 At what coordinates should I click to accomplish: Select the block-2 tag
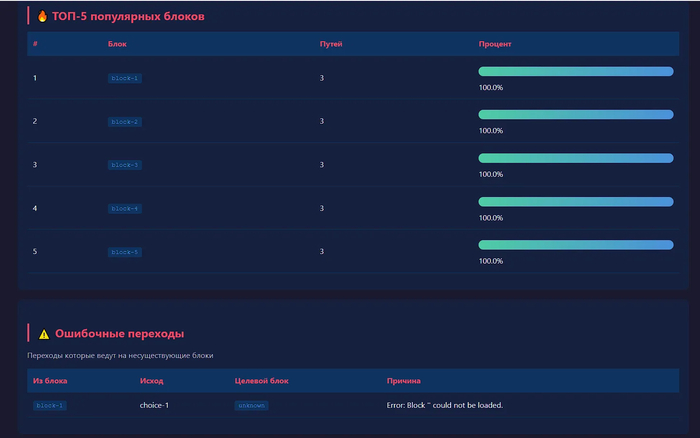click(125, 122)
